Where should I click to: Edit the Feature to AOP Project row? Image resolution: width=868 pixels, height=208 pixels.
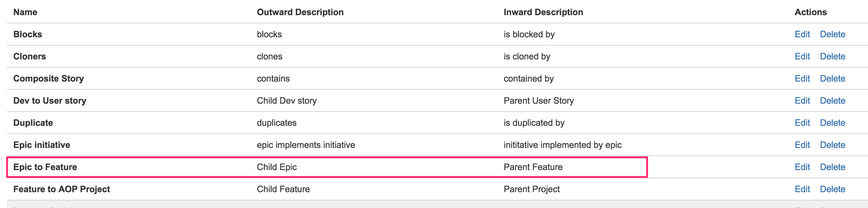click(802, 189)
